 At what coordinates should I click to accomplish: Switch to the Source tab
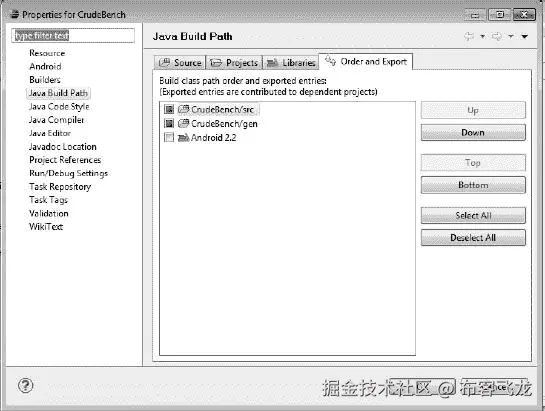point(180,63)
